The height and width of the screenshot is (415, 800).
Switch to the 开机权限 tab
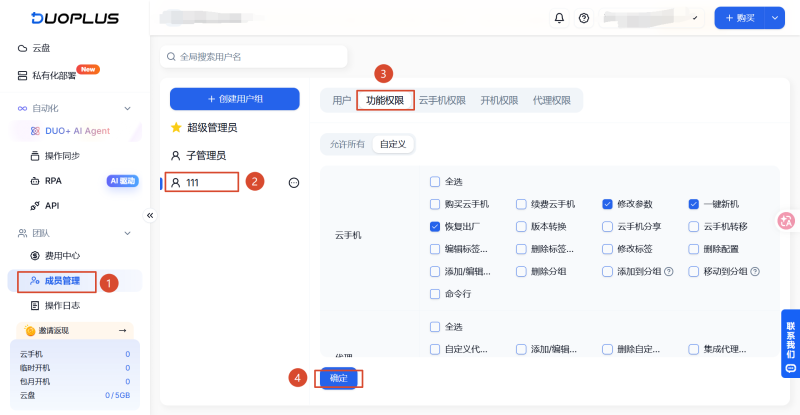[x=499, y=101]
